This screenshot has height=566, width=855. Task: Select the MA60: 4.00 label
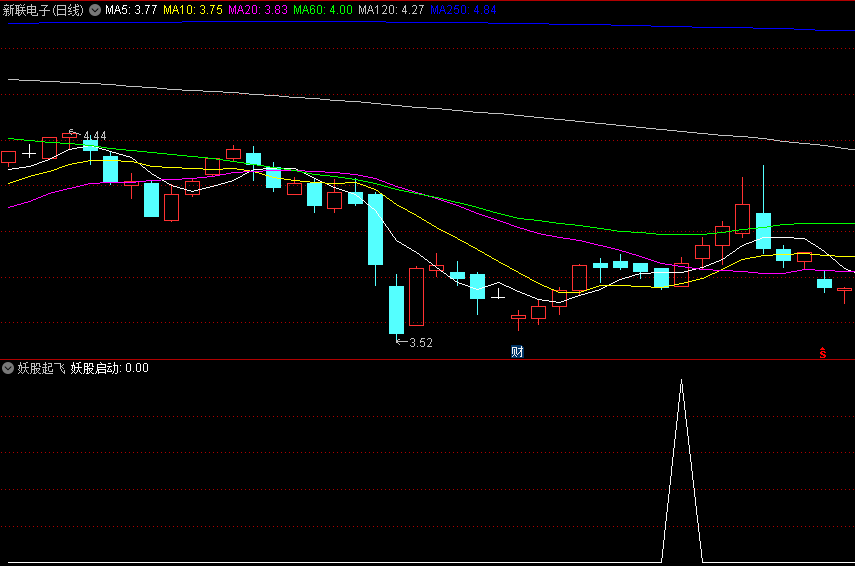click(x=323, y=10)
